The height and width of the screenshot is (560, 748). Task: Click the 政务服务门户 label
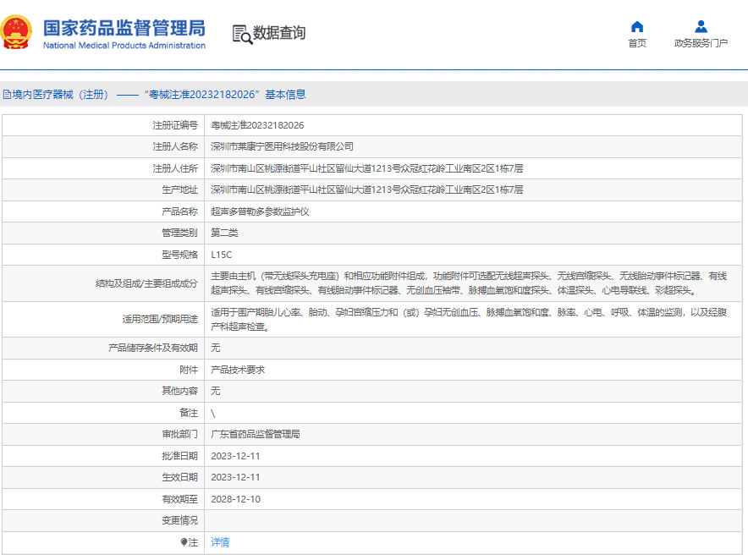(701, 43)
